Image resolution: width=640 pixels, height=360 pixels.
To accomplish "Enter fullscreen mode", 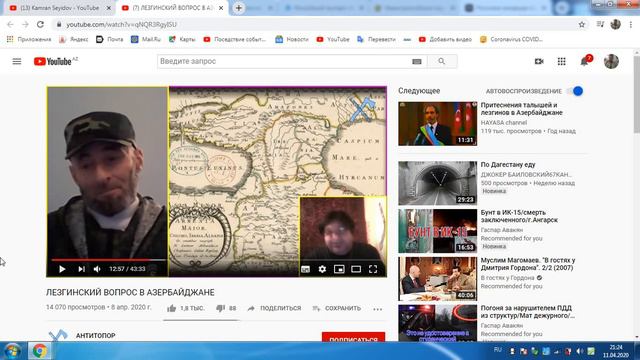I will [x=373, y=269].
